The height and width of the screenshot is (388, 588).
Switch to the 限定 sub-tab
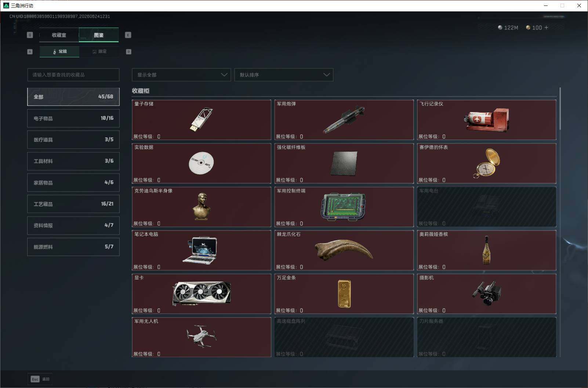pos(99,51)
